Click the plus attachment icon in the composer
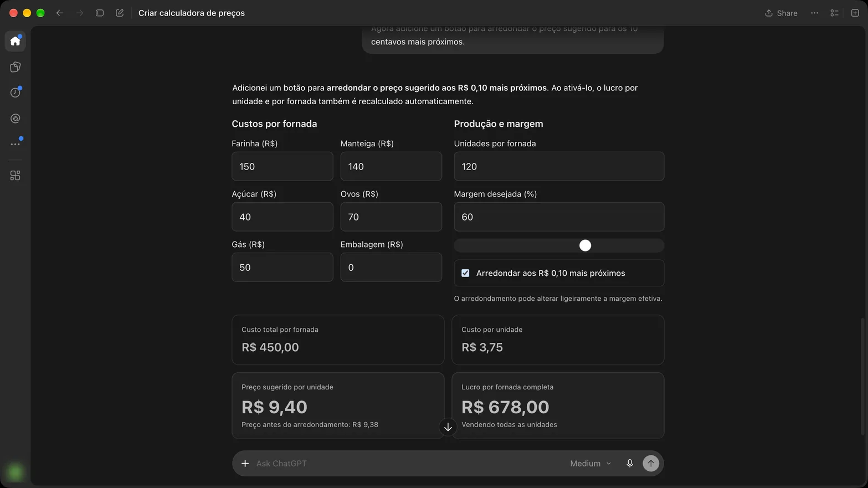 click(x=245, y=463)
